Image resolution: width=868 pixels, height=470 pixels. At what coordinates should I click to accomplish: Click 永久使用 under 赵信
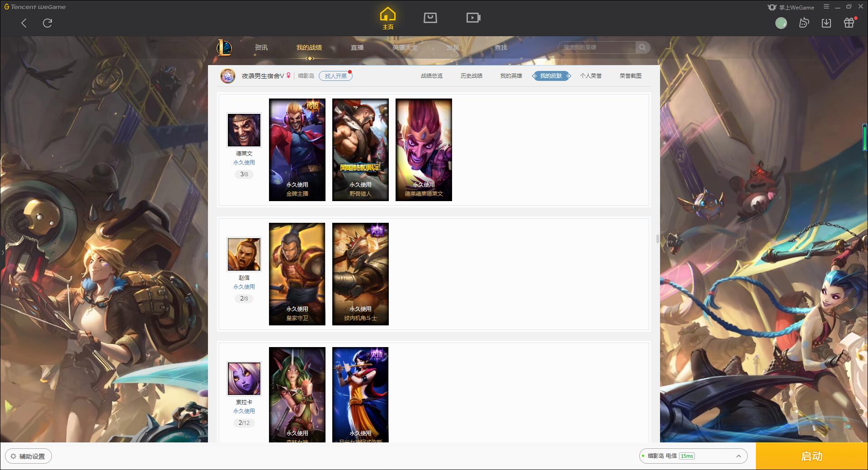point(244,287)
